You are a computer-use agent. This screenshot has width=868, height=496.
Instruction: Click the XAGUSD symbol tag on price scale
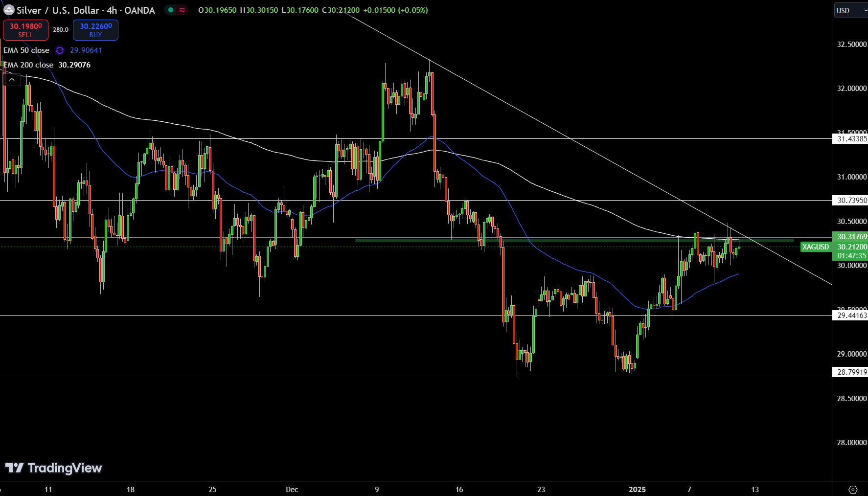click(816, 247)
